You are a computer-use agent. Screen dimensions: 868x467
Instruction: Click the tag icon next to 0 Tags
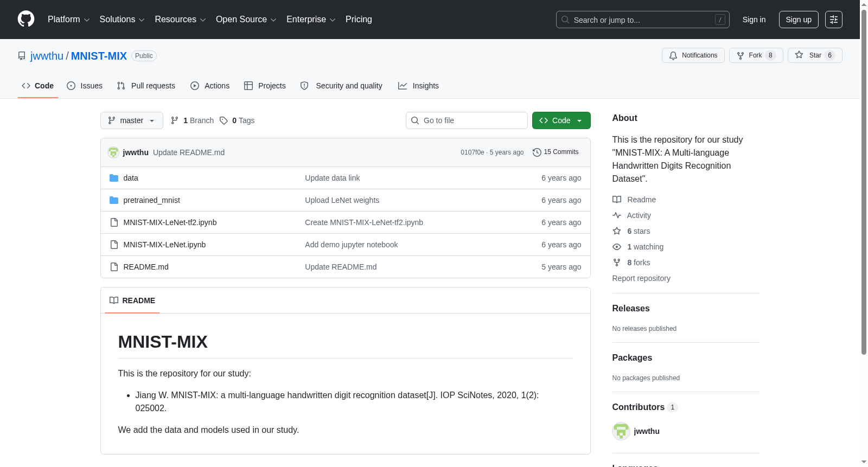[224, 120]
